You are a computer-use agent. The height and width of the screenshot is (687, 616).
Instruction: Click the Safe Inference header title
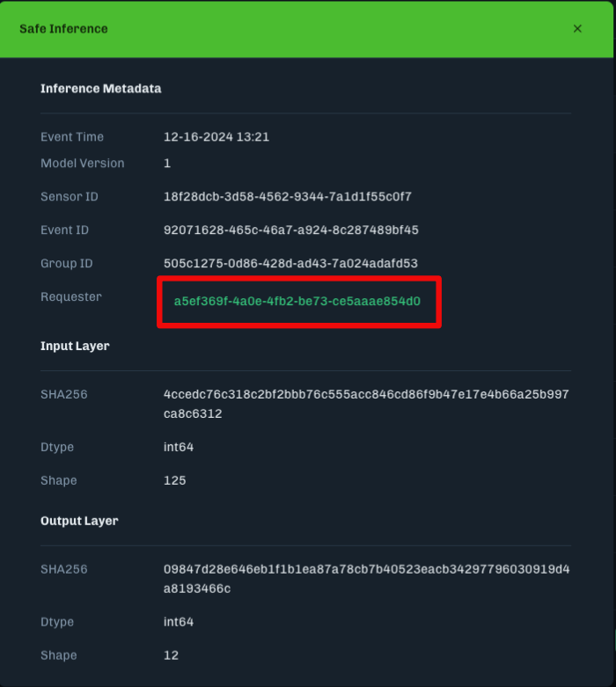coord(63,29)
